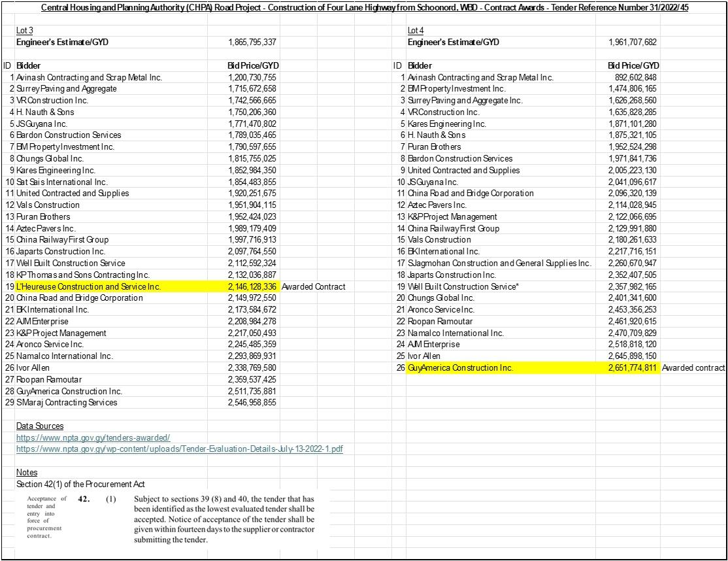Click bid price 2,005,223,130
Viewport: 728px width, 561px height.
coord(633,171)
